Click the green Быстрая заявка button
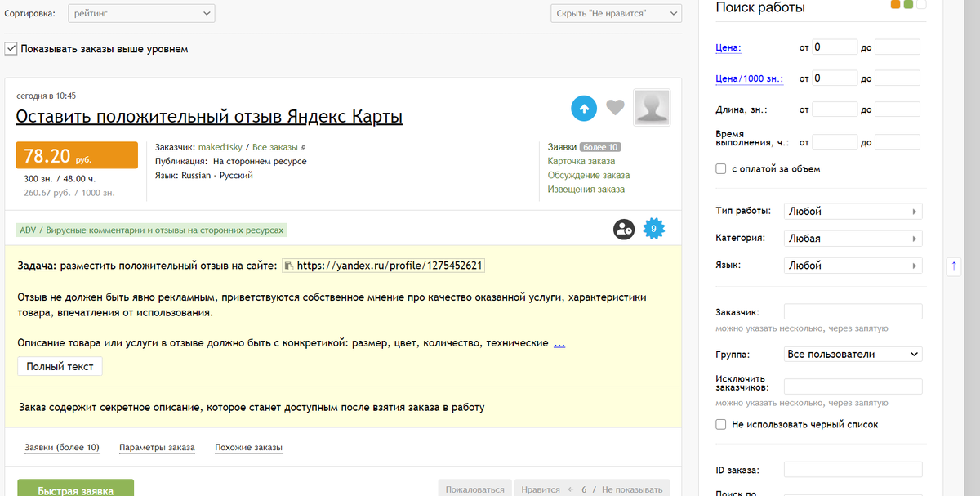The height and width of the screenshot is (496, 980). click(76, 489)
